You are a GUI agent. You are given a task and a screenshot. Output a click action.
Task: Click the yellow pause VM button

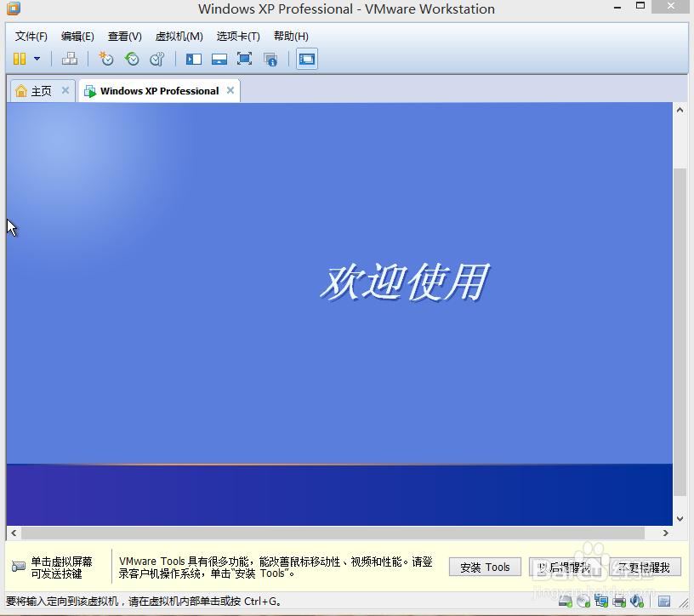pyautogui.click(x=20, y=59)
